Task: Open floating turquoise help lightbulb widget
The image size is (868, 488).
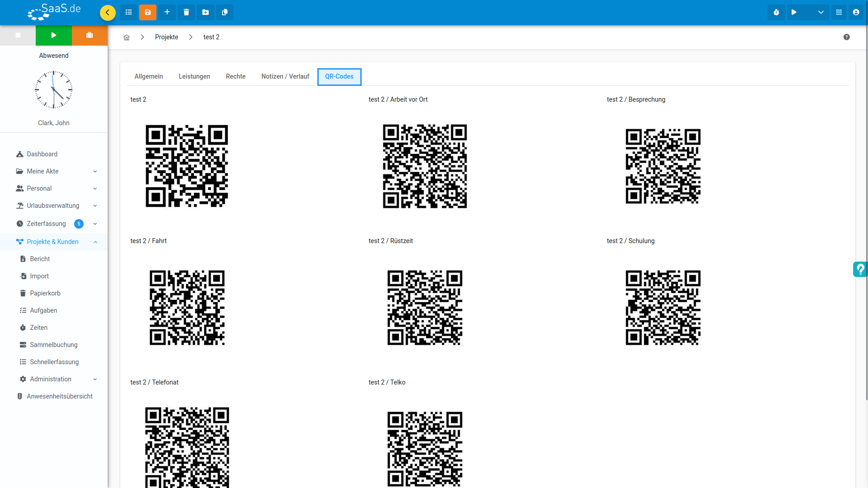Action: (x=860, y=269)
